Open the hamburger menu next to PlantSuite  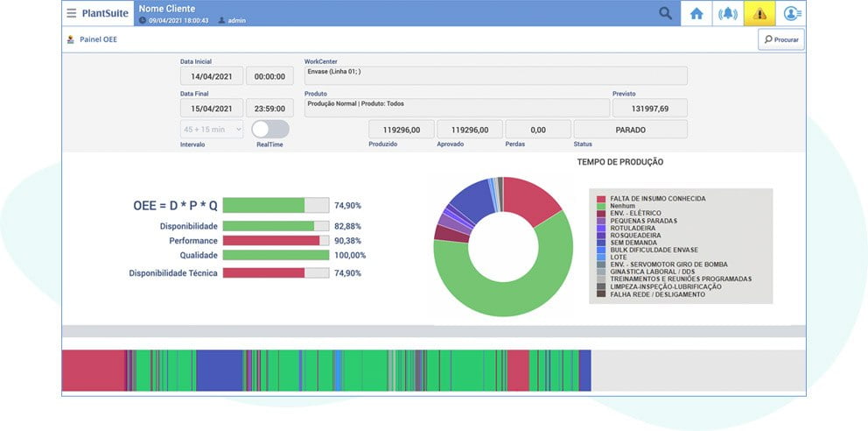coord(72,13)
